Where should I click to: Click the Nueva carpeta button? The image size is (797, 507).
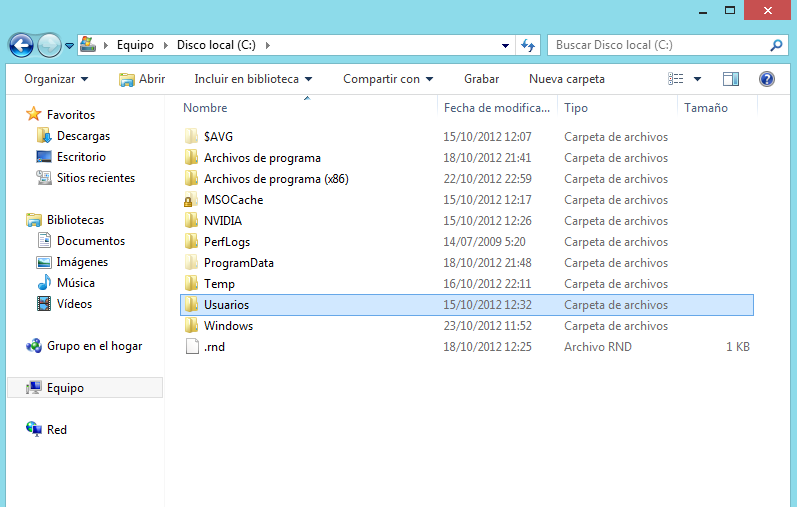tap(567, 79)
